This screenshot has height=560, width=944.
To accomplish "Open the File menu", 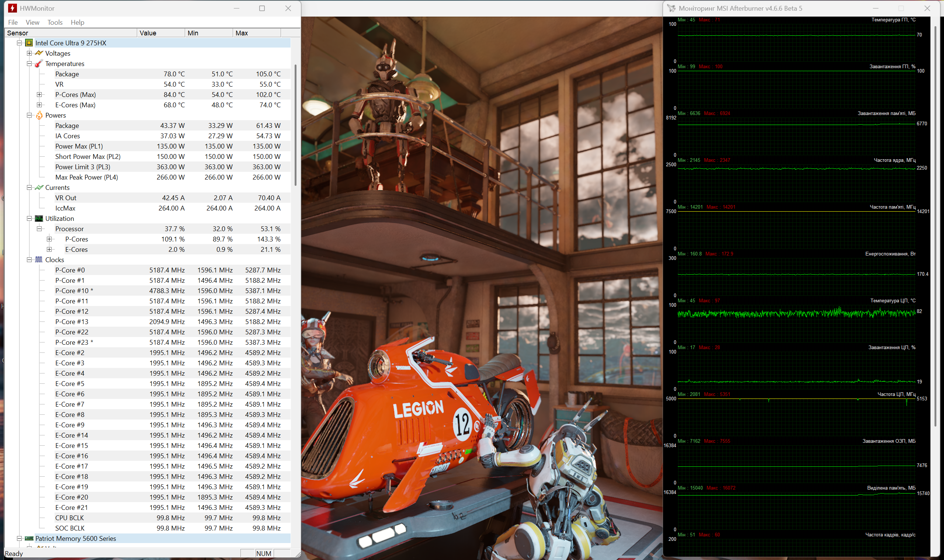I will (13, 22).
